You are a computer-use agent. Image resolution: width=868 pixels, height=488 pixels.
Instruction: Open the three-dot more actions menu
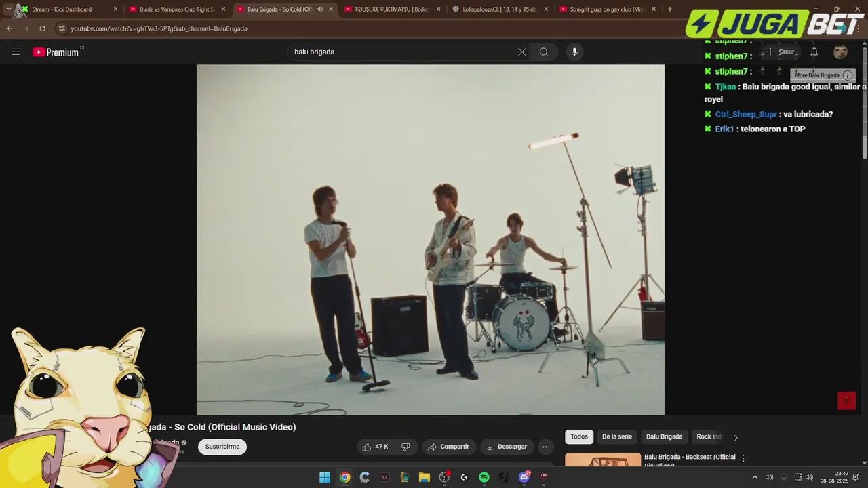pos(546,447)
